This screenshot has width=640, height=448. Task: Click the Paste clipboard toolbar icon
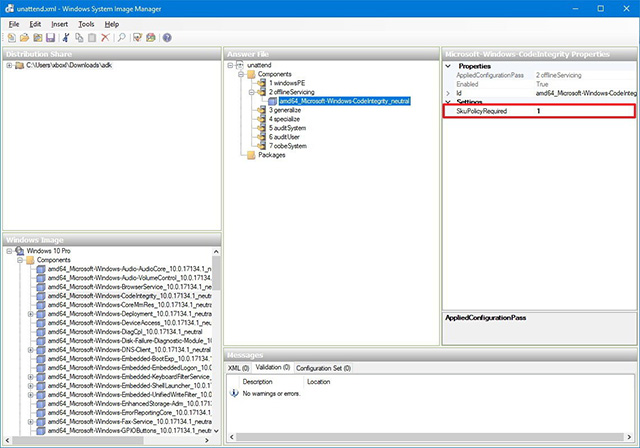tap(92, 38)
